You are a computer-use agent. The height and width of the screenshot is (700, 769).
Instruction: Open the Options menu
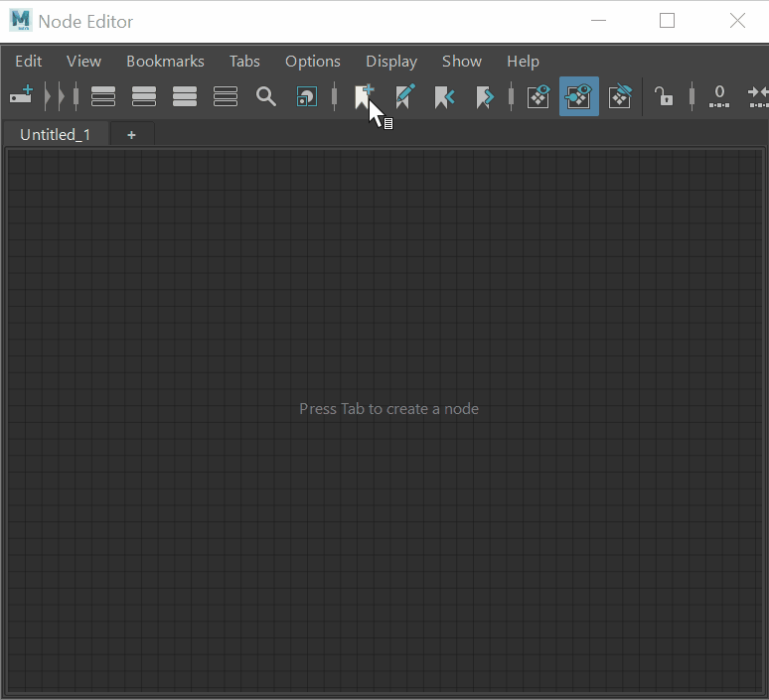[x=312, y=62]
